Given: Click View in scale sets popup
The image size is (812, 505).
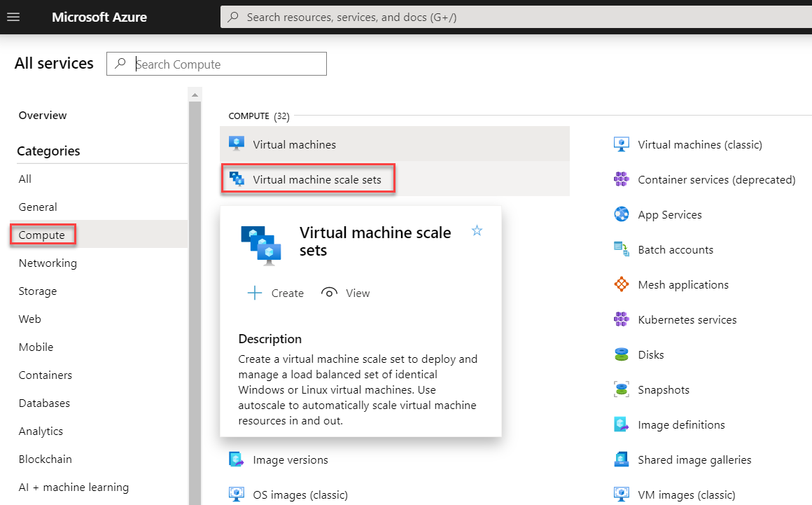Looking at the screenshot, I should tap(358, 293).
